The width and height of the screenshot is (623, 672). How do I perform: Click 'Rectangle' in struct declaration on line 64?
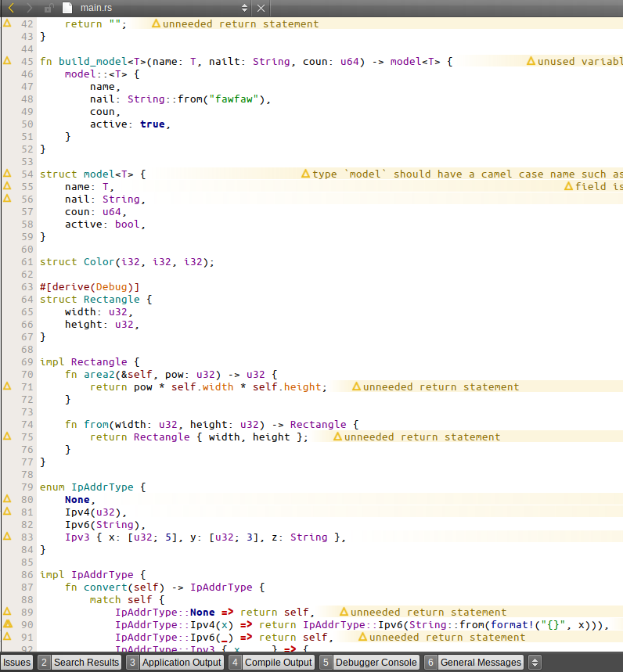tap(111, 299)
